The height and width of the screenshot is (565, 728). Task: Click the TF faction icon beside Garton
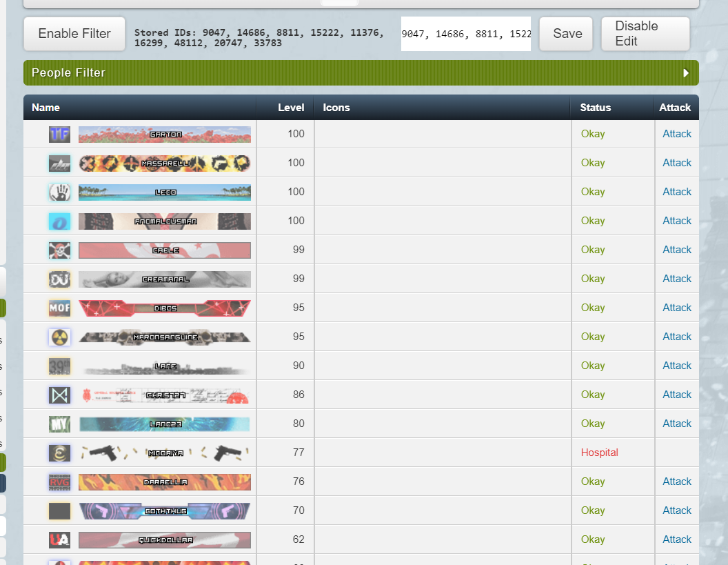59,135
